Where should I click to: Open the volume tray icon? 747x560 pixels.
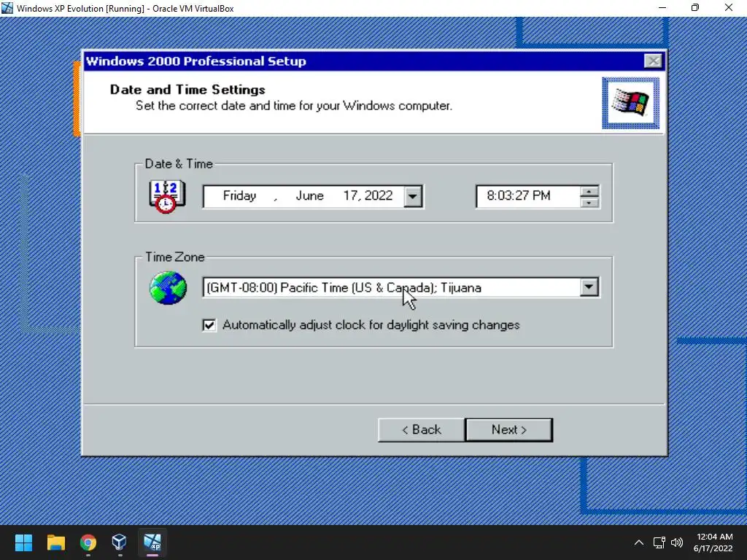pos(676,542)
